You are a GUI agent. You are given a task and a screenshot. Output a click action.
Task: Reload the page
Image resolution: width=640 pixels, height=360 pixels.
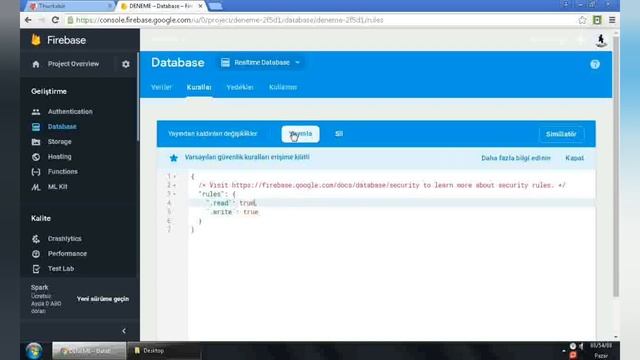55,20
